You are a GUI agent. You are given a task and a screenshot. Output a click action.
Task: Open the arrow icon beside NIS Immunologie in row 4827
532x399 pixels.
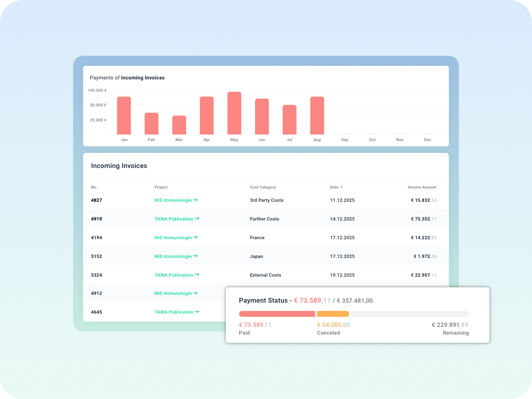point(196,200)
